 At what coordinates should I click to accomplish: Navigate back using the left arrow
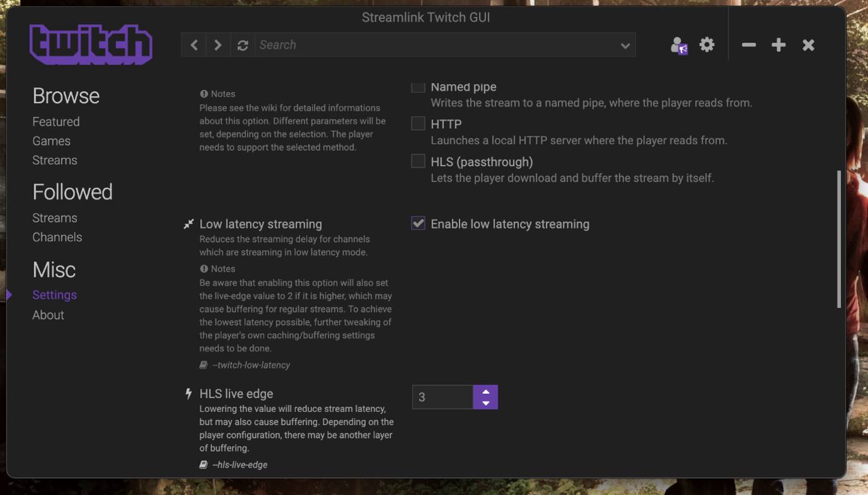tap(193, 44)
